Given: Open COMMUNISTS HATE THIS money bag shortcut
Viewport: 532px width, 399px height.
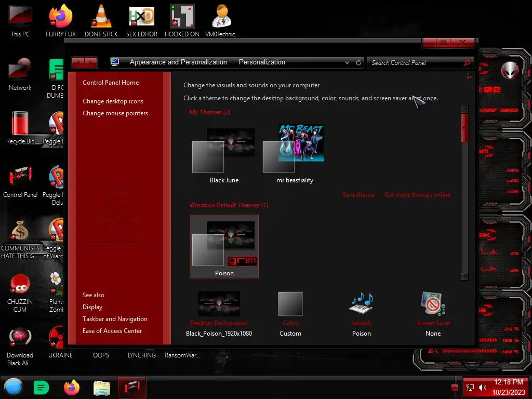Looking at the screenshot, I should point(20,239).
